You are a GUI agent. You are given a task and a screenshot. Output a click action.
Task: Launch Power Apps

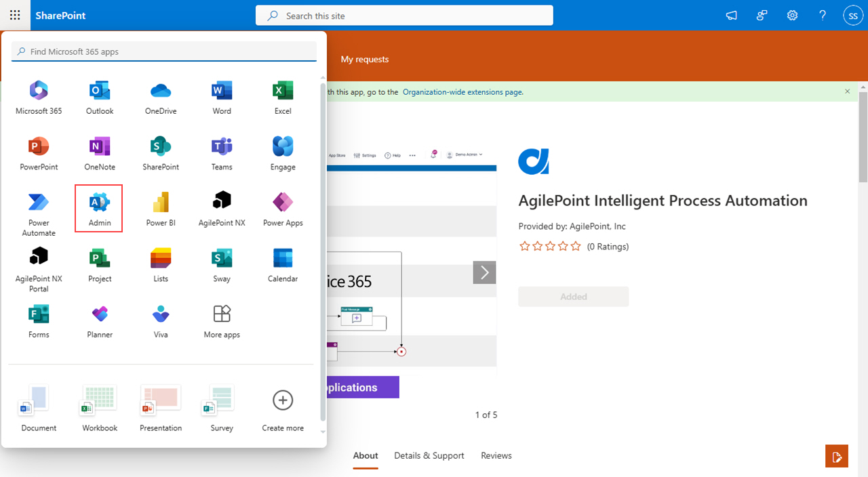283,209
